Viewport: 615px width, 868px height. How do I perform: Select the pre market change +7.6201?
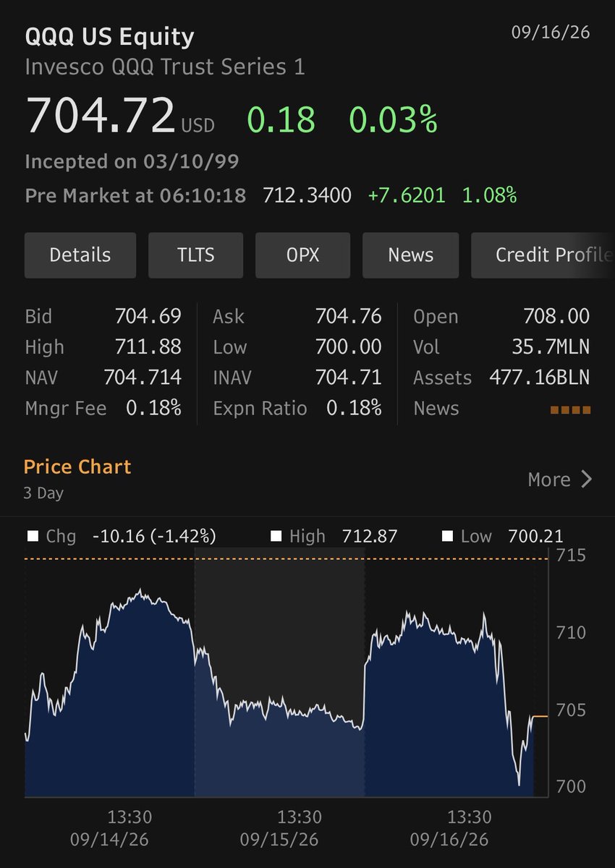[407, 195]
